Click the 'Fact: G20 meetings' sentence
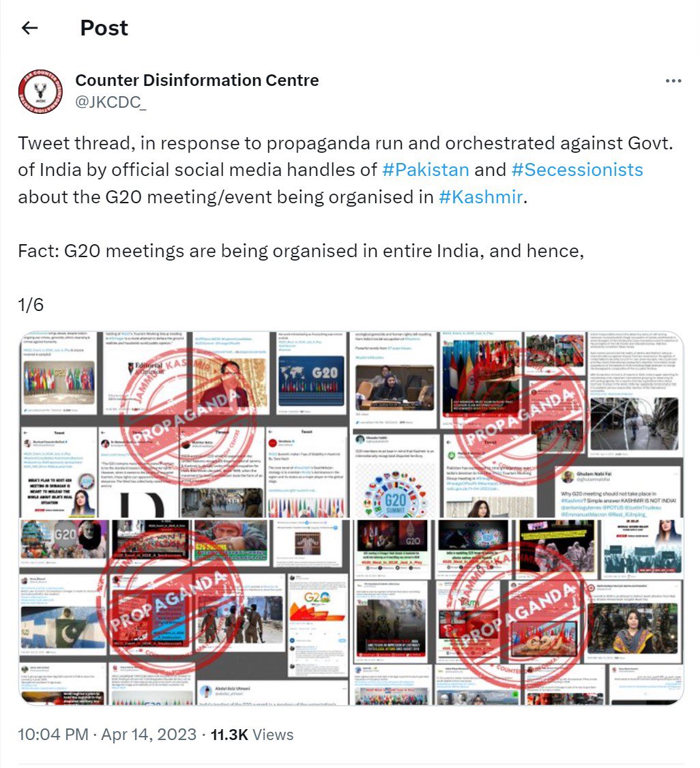This screenshot has width=700, height=768. coord(301,251)
